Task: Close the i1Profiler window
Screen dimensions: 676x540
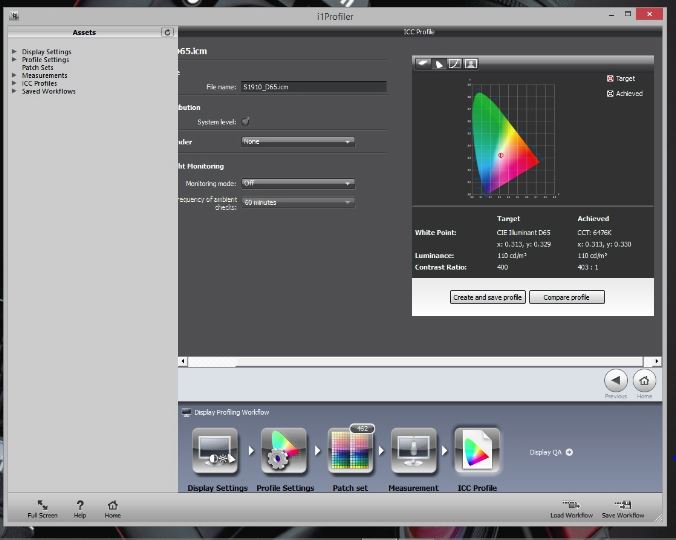Action: click(649, 14)
